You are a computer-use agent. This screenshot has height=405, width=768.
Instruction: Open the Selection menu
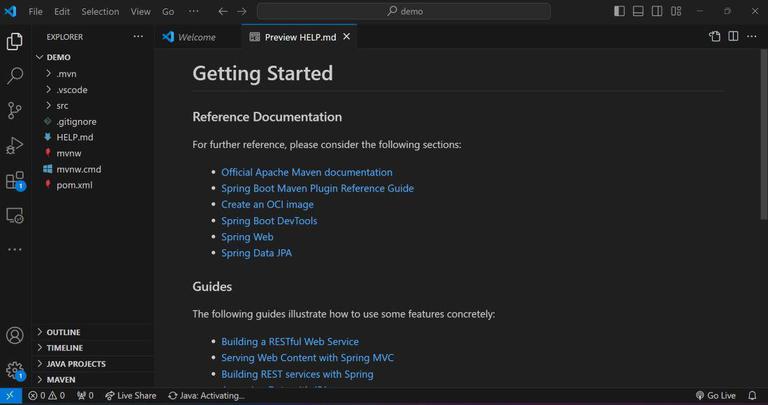click(x=100, y=11)
